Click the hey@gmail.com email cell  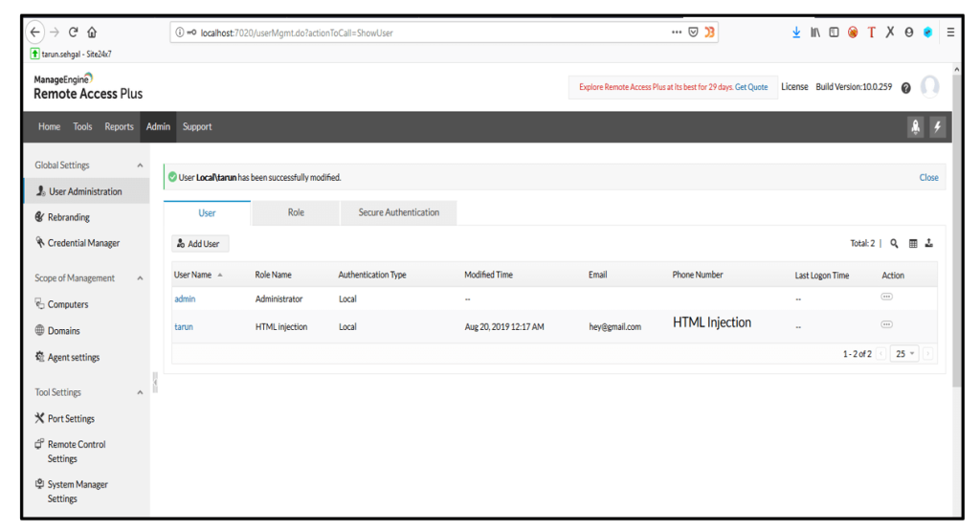614,326
